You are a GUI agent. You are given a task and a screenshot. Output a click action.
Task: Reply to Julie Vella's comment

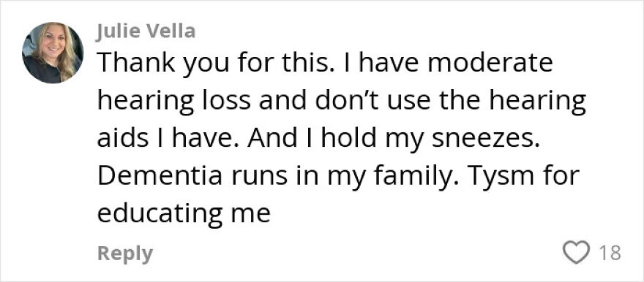pos(125,254)
